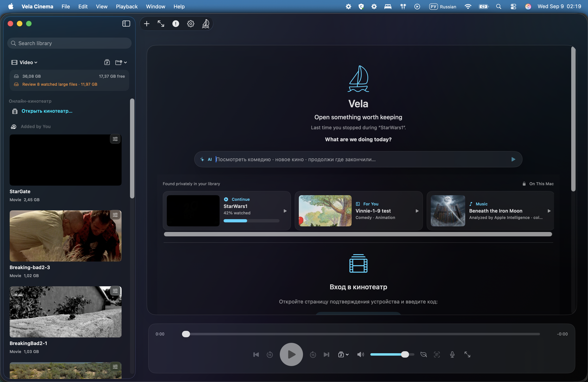Open options for Breaking-bad2-3 thumbnail
Screen dimensions: 588x382
click(115, 215)
